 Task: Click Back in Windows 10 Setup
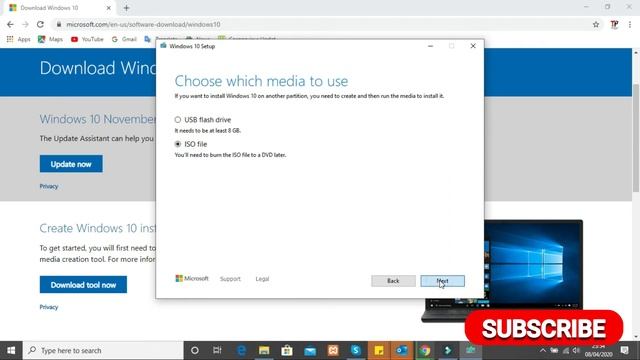(393, 281)
